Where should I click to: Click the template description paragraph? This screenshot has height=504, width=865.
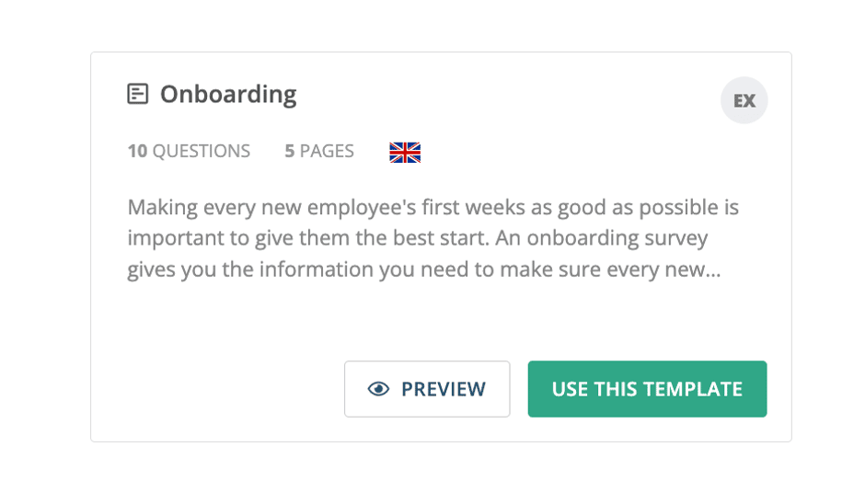(433, 239)
